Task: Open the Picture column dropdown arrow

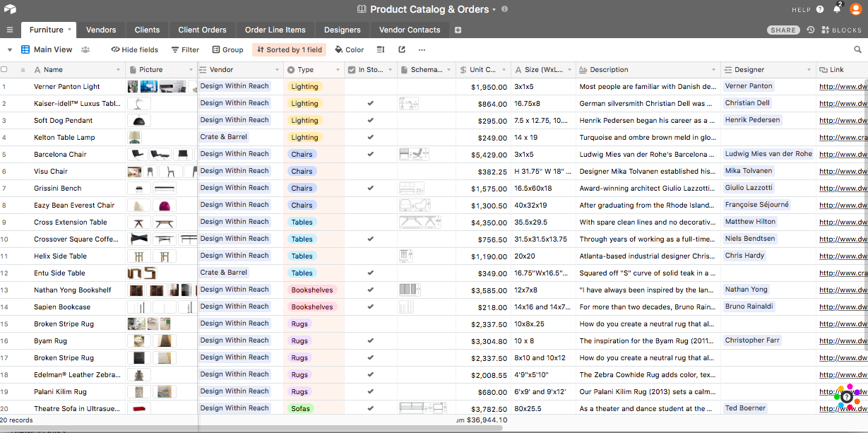Action: [x=191, y=70]
